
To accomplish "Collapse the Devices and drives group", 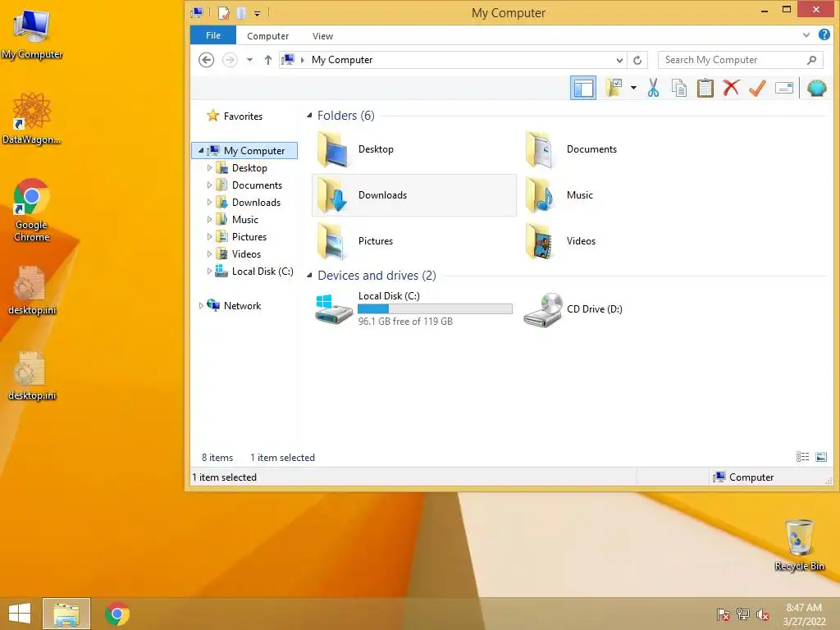I will 309,276.
